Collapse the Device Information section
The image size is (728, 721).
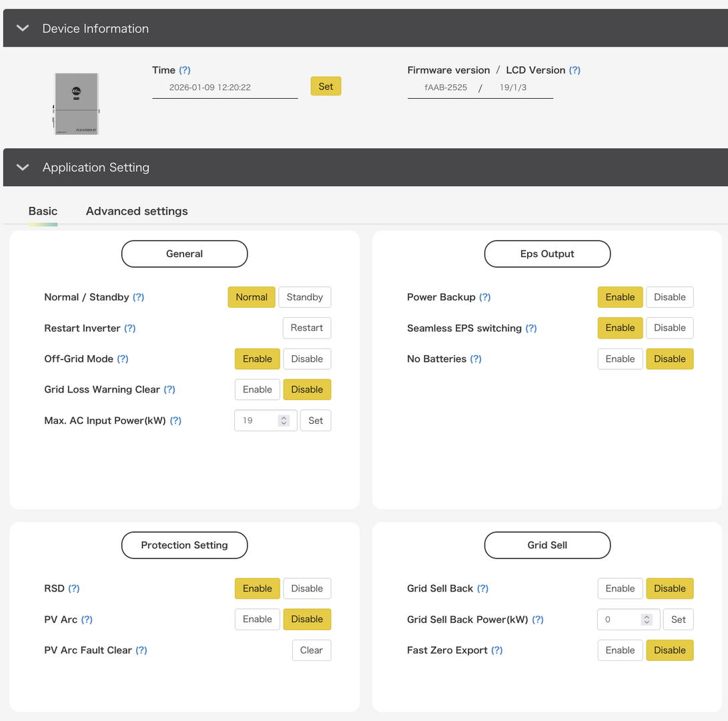[x=23, y=28]
